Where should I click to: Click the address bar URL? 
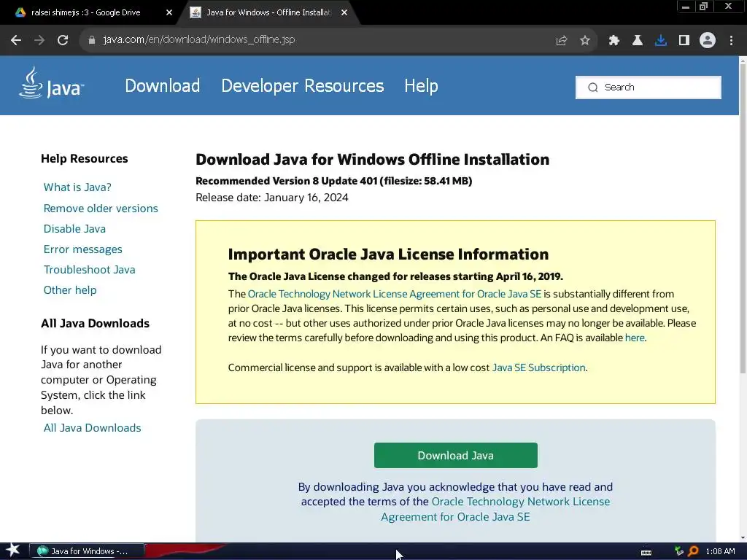(199, 39)
